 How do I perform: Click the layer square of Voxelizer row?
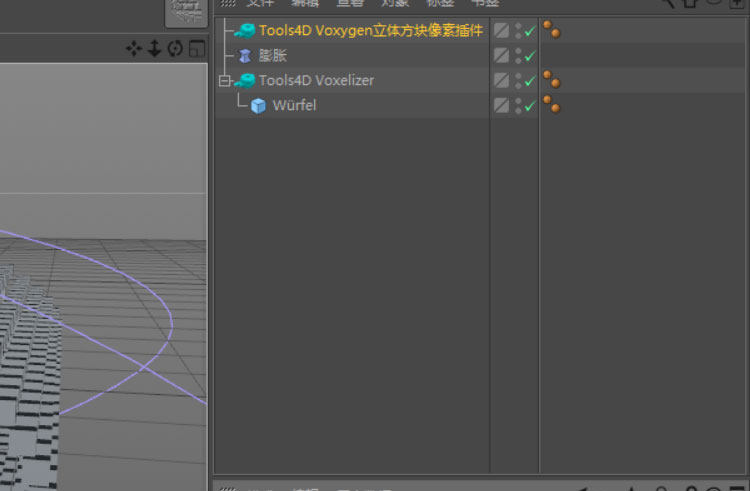click(x=501, y=81)
